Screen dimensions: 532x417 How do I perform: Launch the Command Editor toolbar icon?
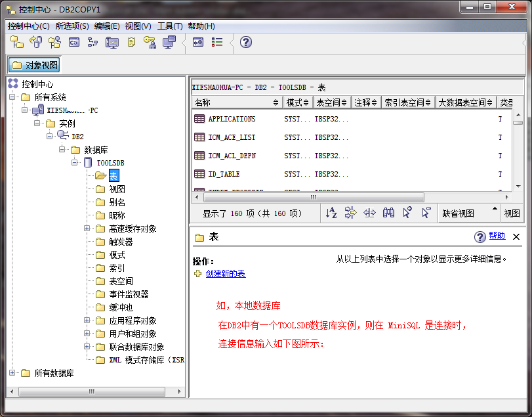pyautogui.click(x=74, y=42)
